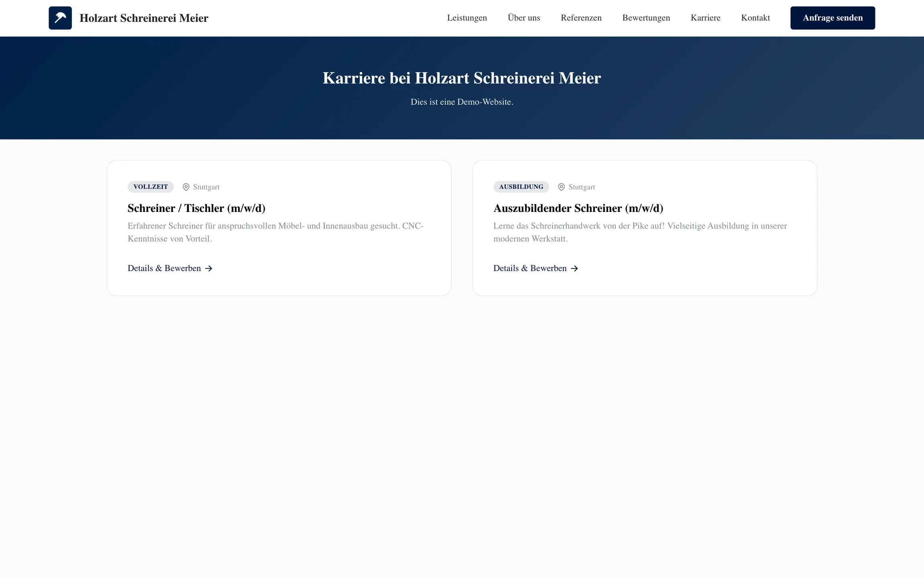This screenshot has height=578, width=924.
Task: Click the Schreiner / Tischler (m/w/d) job title
Action: tap(197, 208)
